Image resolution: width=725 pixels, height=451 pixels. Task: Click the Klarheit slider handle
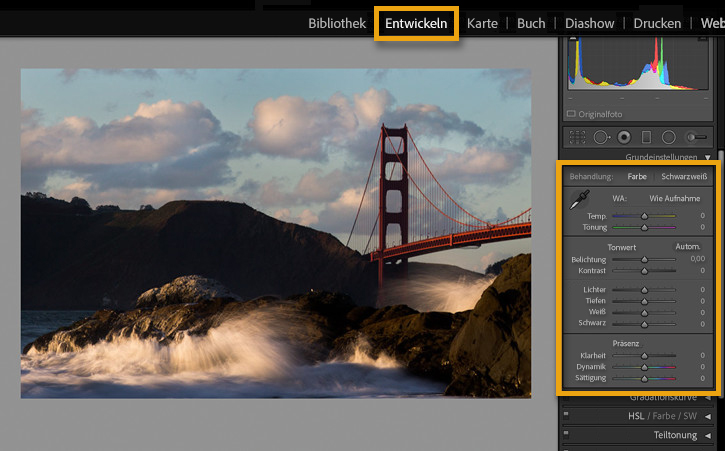(644, 356)
